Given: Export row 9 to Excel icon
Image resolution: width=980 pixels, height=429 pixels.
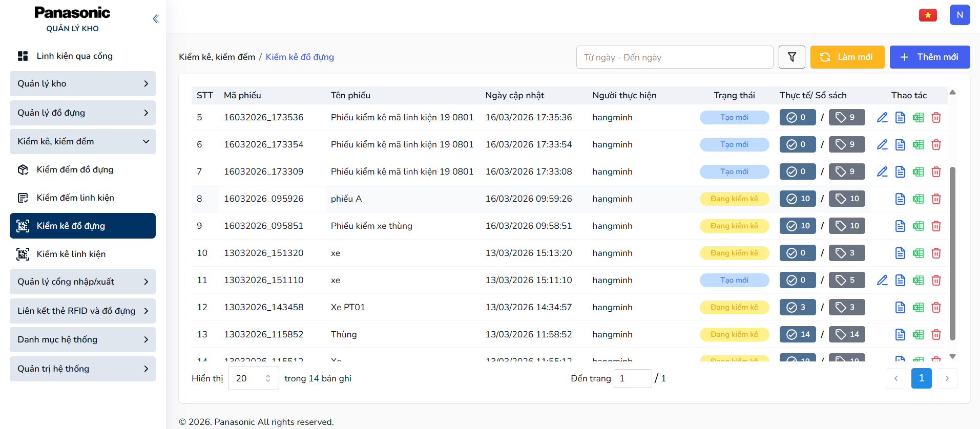Looking at the screenshot, I should pos(918,226).
